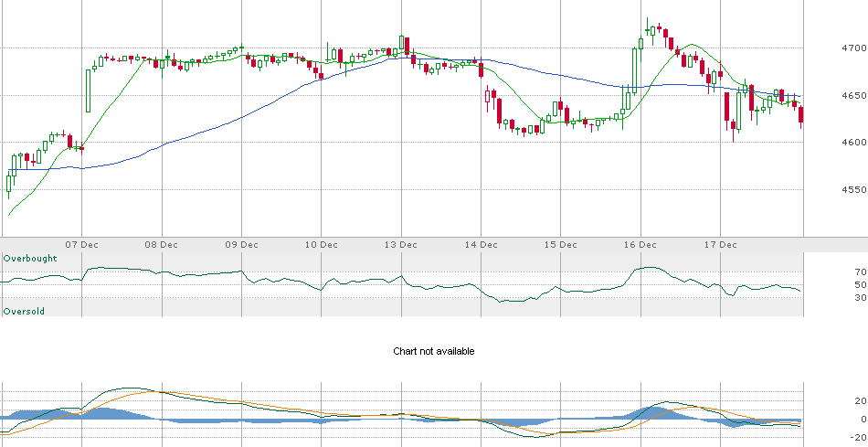Click the 17 Dec date label
This screenshot has width=868, height=447.
(721, 244)
